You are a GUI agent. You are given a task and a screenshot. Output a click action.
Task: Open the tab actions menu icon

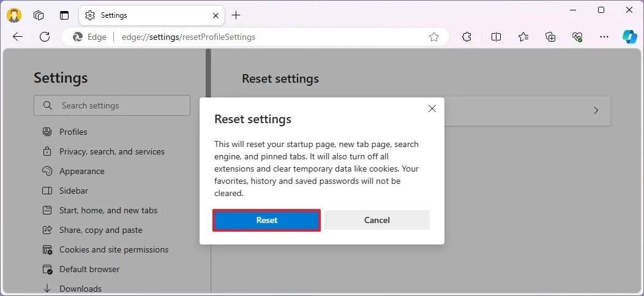point(64,15)
